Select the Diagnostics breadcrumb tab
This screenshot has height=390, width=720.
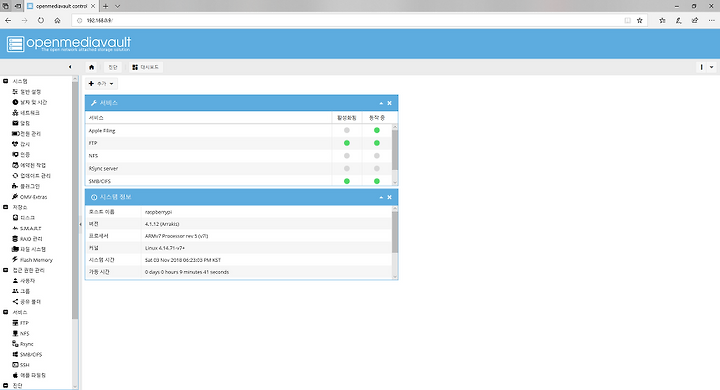pyautogui.click(x=112, y=67)
